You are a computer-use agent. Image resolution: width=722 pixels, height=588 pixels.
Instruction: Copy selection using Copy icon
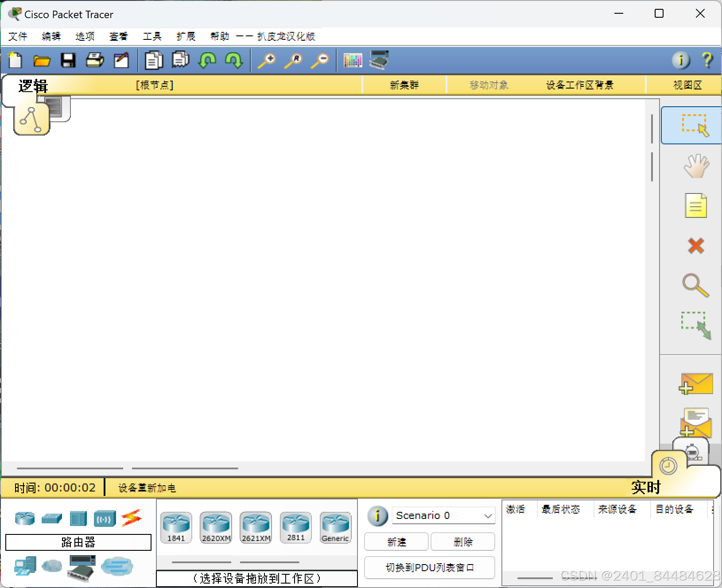point(154,60)
